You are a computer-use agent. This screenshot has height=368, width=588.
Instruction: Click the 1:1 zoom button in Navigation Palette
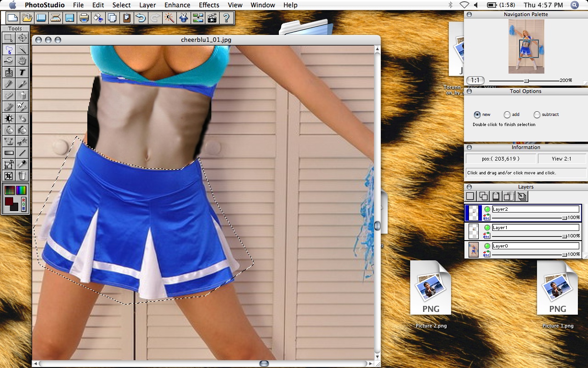pos(475,80)
